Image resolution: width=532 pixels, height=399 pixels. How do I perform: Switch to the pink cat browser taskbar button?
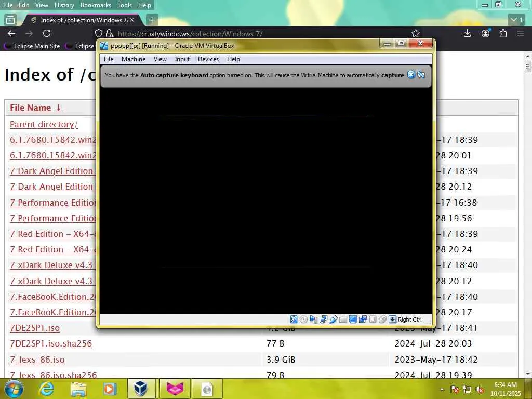(175, 389)
